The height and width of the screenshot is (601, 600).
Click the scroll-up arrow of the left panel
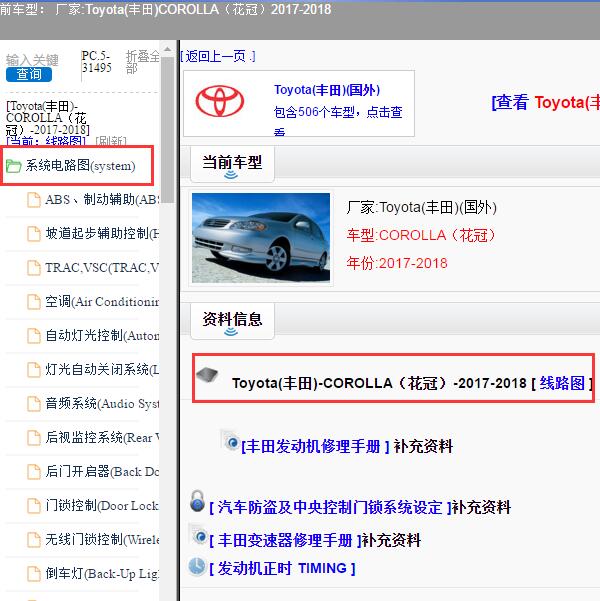tap(168, 49)
